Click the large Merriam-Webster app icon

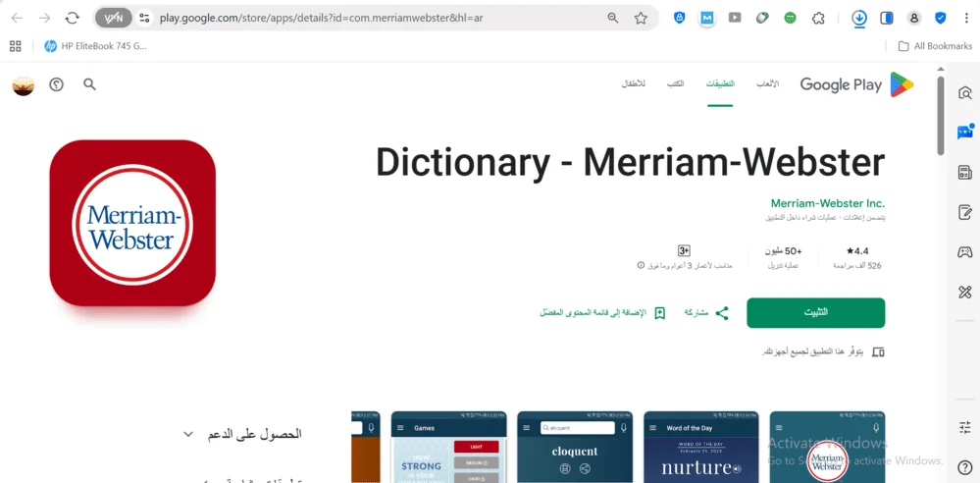pos(132,224)
